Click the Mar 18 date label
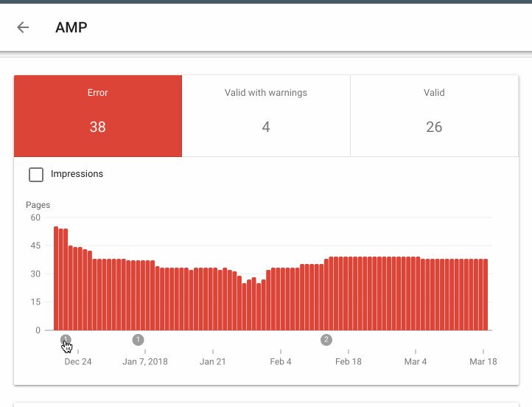 tap(483, 361)
